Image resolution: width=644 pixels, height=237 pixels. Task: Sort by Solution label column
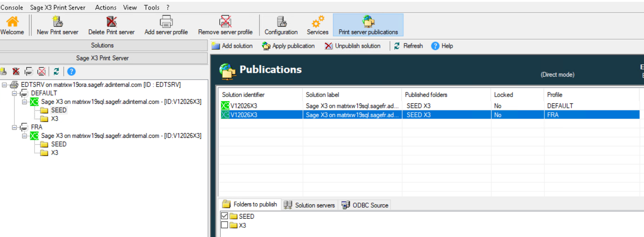(x=352, y=95)
